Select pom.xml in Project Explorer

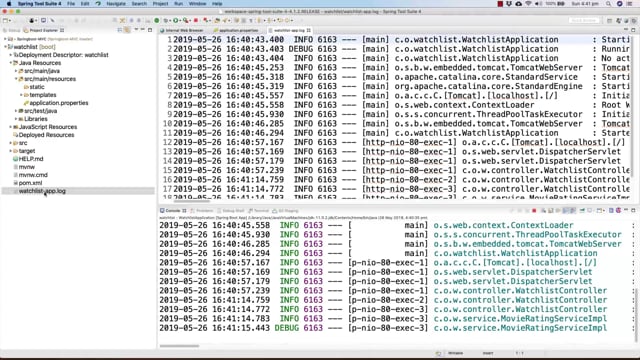(x=28, y=183)
